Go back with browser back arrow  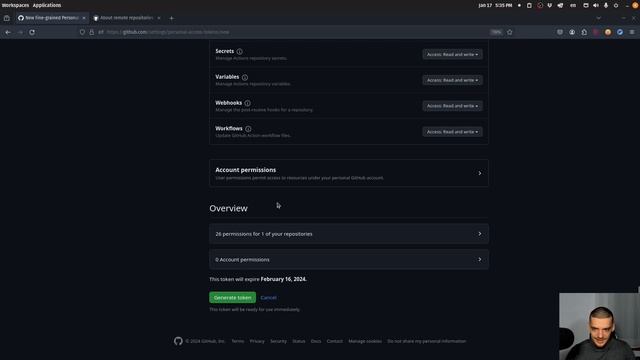click(8, 32)
